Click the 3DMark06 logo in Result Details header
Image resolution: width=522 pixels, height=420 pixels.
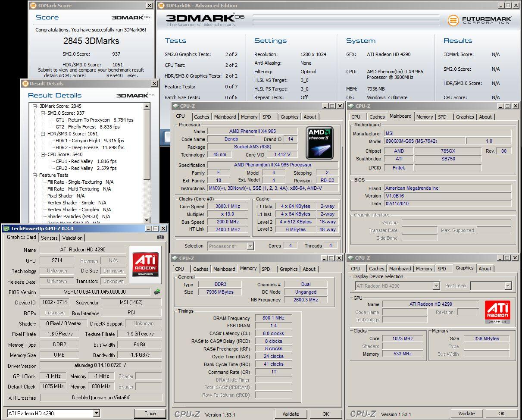coord(135,95)
